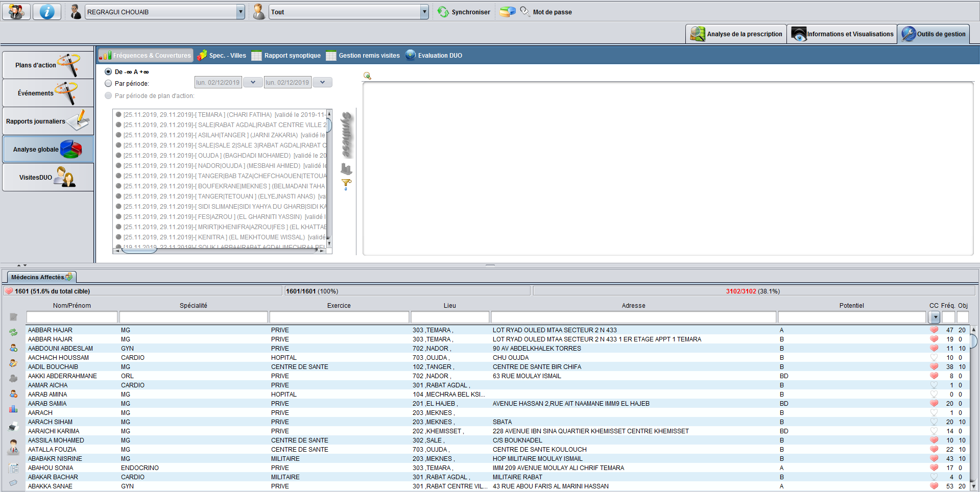Click the gray bar chart icon under Synthèse
980x492 pixels.
pyautogui.click(x=346, y=169)
